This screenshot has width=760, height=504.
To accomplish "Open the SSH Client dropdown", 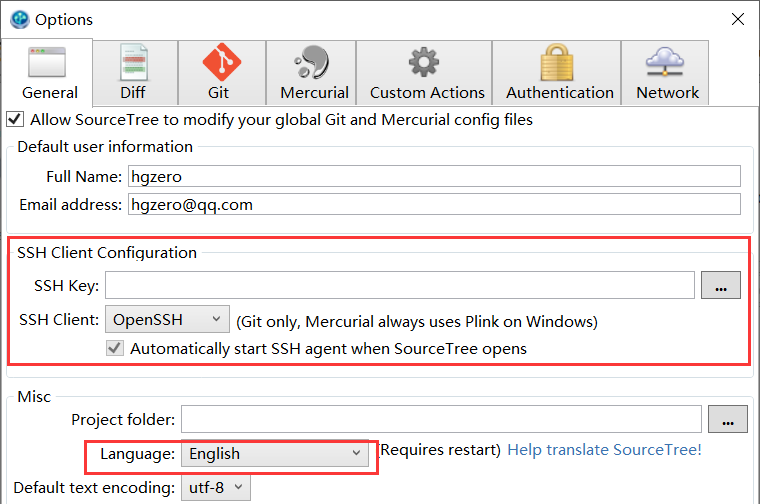I will 167,319.
